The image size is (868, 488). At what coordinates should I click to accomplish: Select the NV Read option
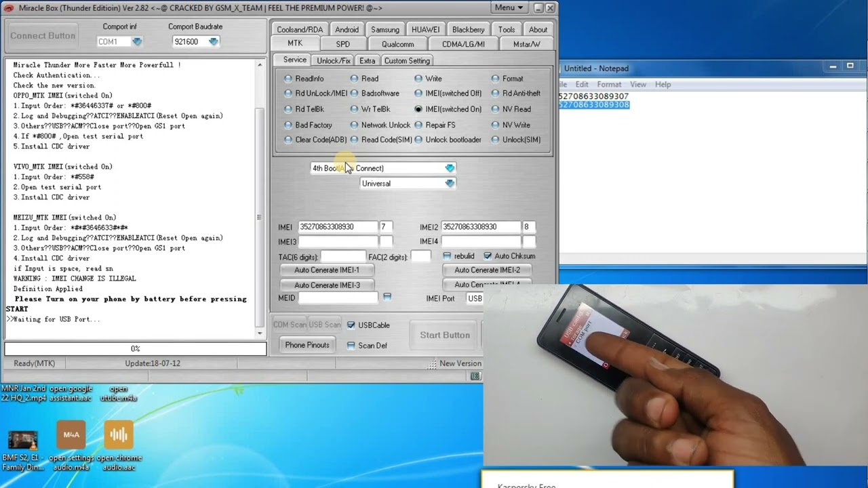click(x=495, y=109)
